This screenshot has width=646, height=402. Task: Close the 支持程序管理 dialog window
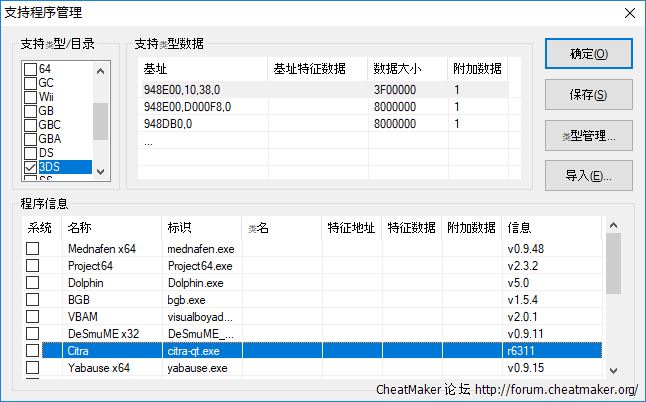tap(628, 13)
